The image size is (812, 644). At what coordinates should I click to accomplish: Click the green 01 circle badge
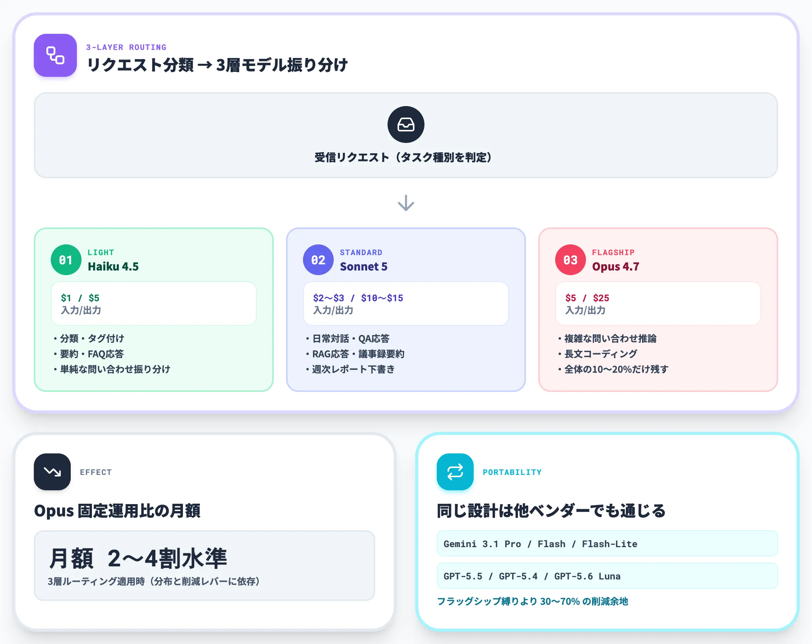click(x=66, y=260)
